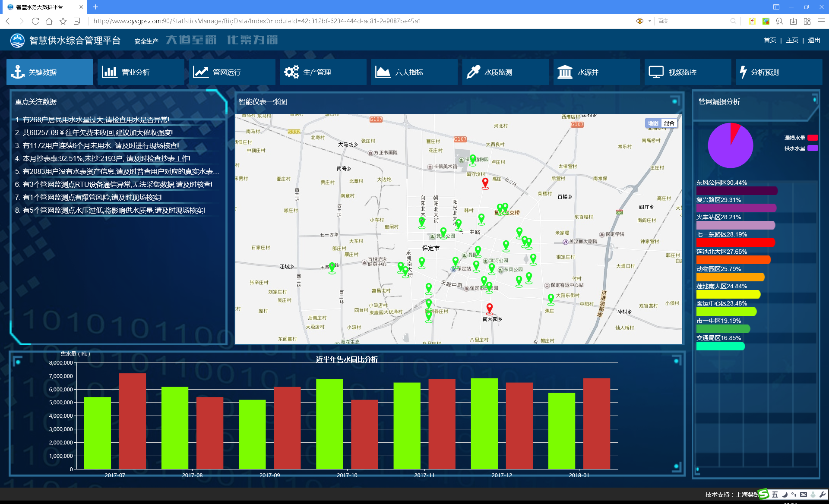The image size is (829, 504).
Task: Go to the 生产管理 tab
Action: [323, 72]
